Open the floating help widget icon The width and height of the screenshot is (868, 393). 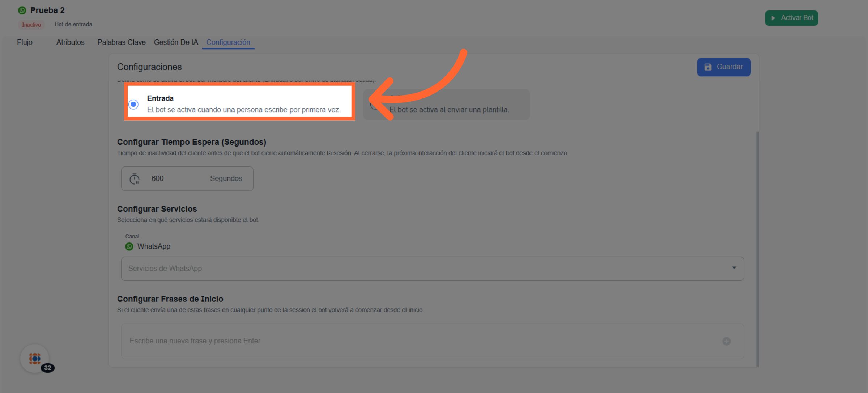35,358
